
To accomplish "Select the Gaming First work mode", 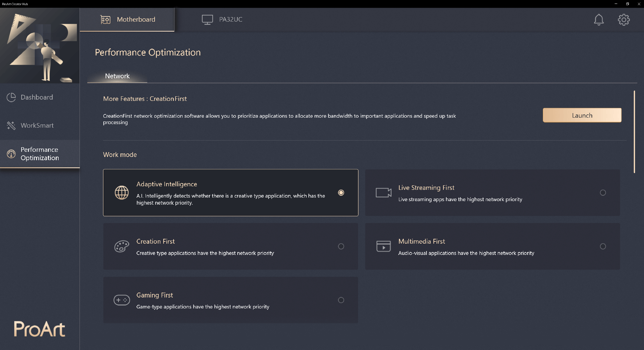I will (341, 300).
